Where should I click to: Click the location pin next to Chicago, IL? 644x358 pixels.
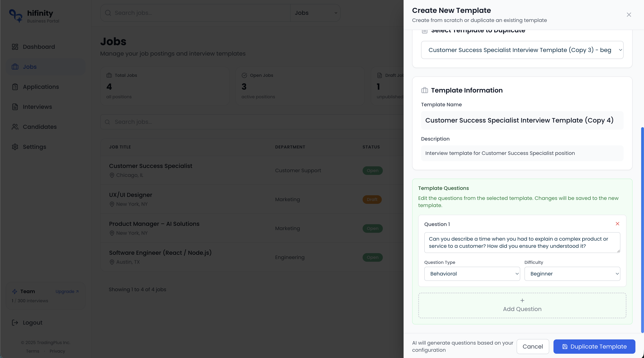pos(112,175)
